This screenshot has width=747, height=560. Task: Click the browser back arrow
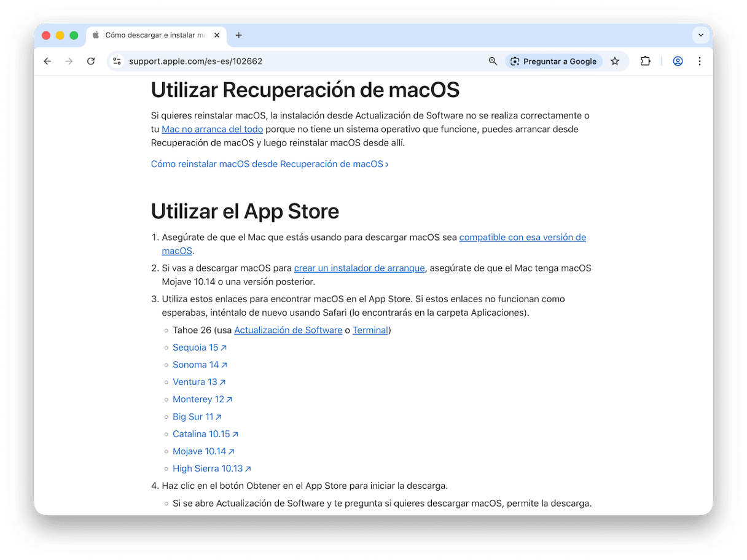click(47, 61)
